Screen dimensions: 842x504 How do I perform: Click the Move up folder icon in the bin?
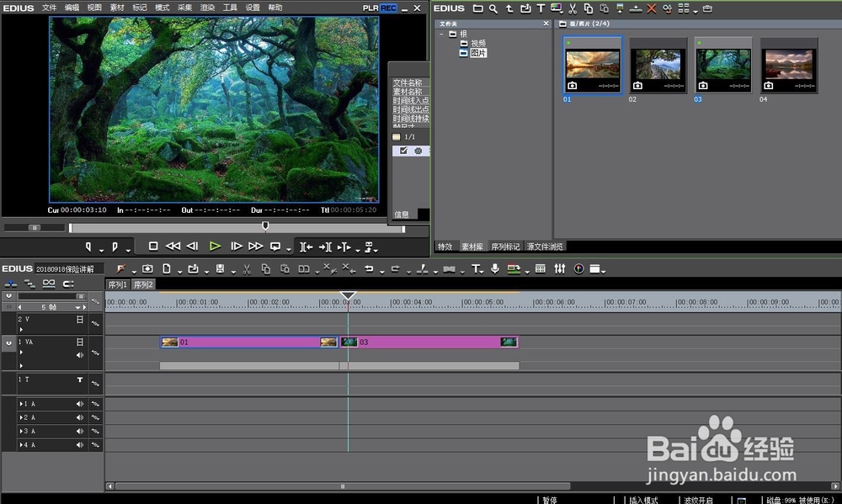[x=509, y=8]
